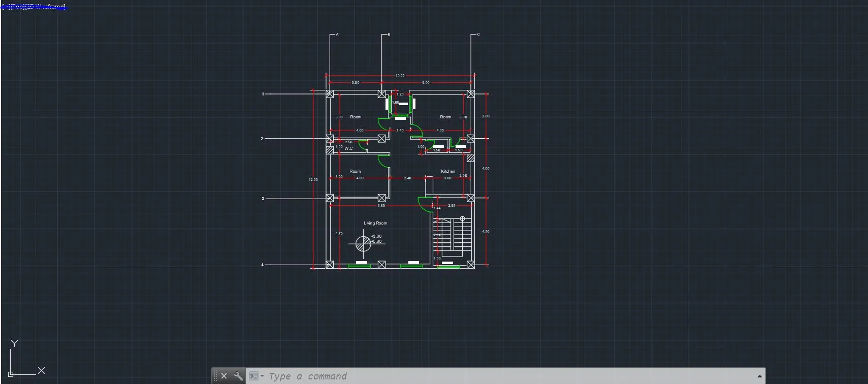868x384 pixels.
Task: Select the 10.00 overall width dimension
Action: coord(400,76)
